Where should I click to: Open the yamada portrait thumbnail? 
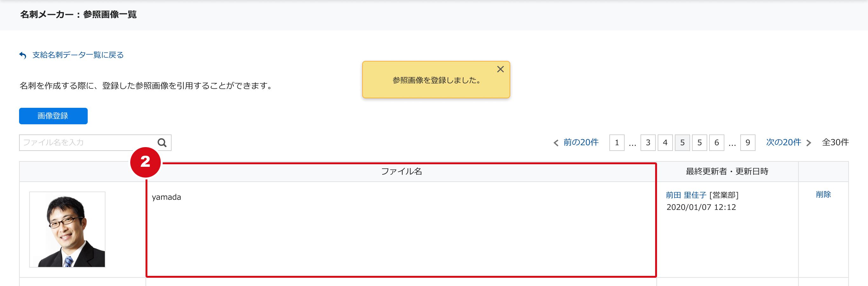pyautogui.click(x=67, y=230)
